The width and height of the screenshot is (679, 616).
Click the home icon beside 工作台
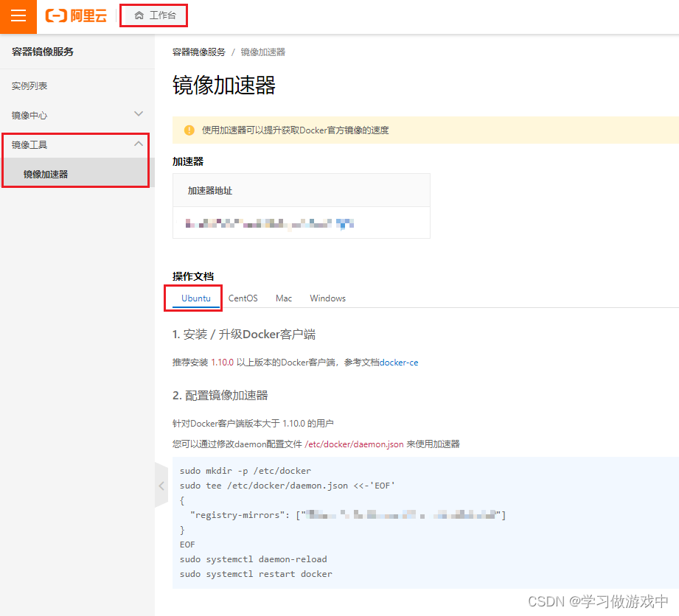click(x=139, y=15)
